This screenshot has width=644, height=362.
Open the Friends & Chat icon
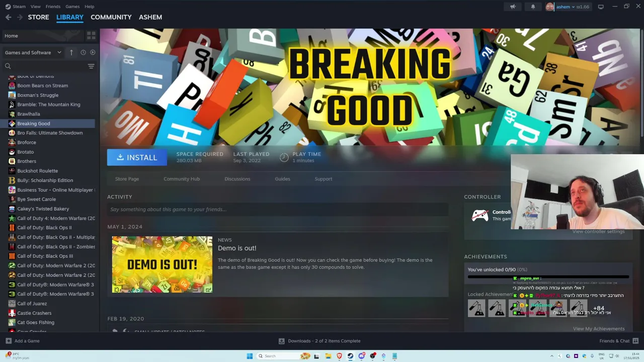click(x=635, y=341)
